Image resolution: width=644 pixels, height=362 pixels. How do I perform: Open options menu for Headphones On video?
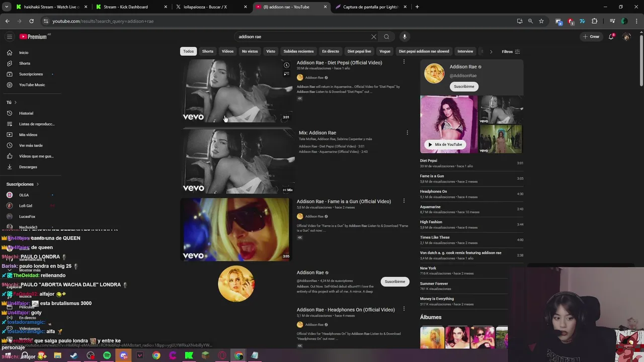pyautogui.click(x=404, y=309)
